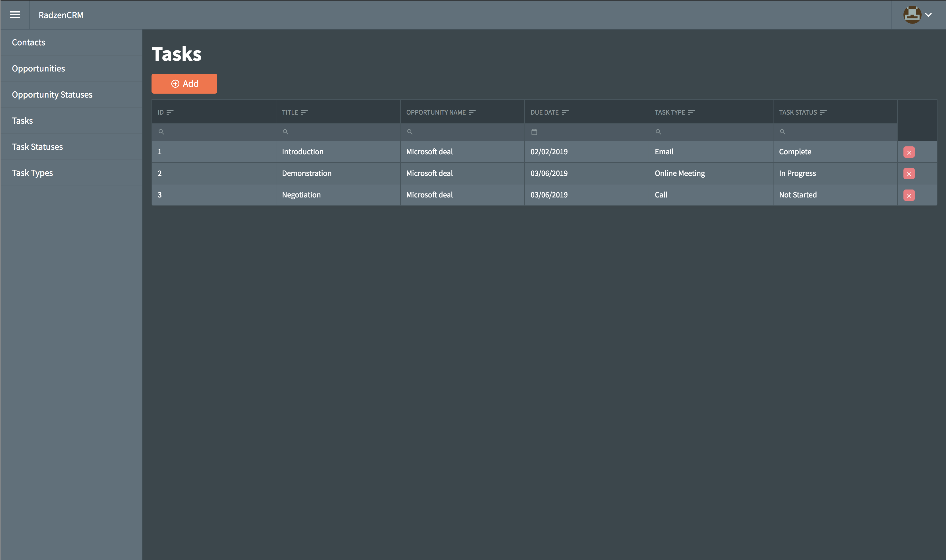
Task: Expand profile menu chevron arrow
Action: click(929, 15)
